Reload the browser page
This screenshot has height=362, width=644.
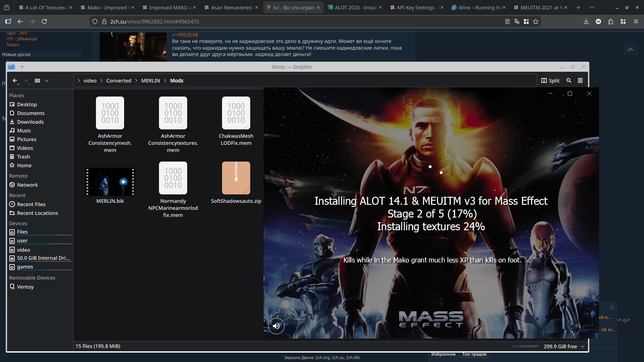(44, 21)
